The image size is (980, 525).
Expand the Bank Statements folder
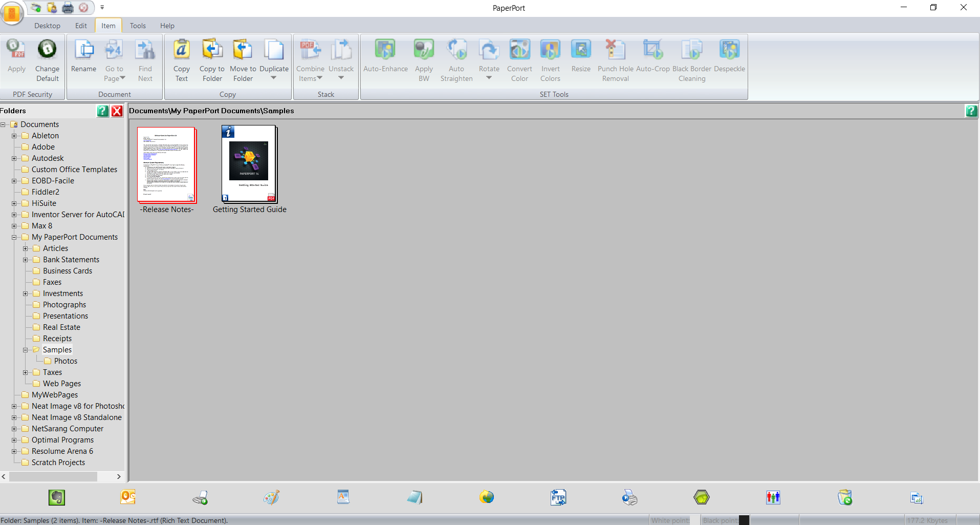point(25,260)
